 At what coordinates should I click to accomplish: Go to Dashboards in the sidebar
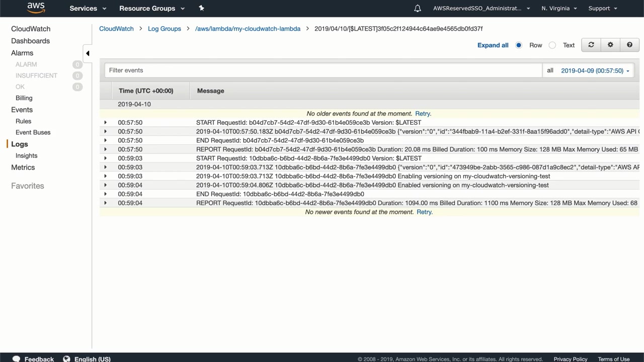click(x=30, y=41)
